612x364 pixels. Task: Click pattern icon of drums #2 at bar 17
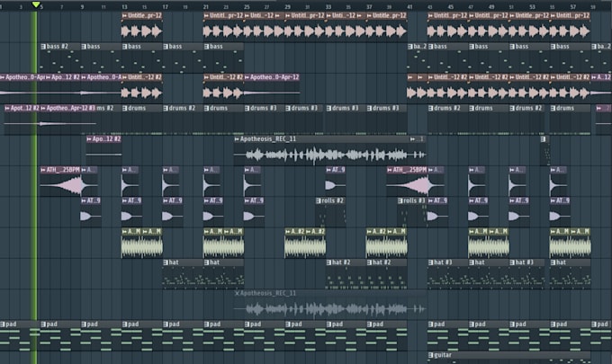(x=166, y=109)
